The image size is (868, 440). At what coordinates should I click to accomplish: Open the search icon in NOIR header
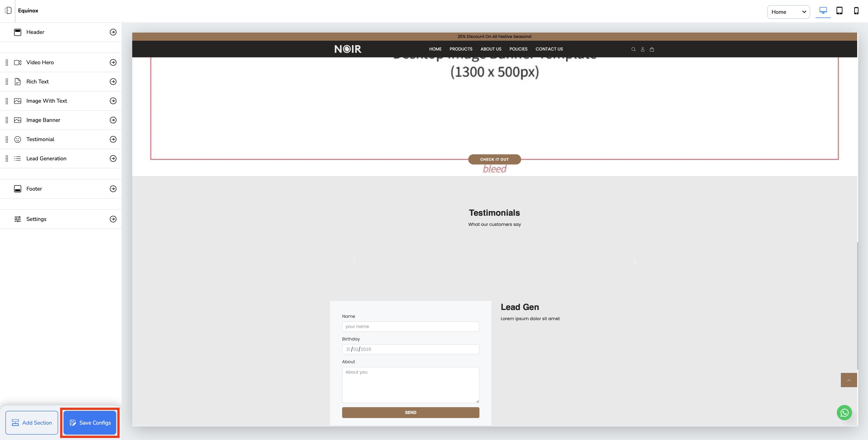(633, 49)
